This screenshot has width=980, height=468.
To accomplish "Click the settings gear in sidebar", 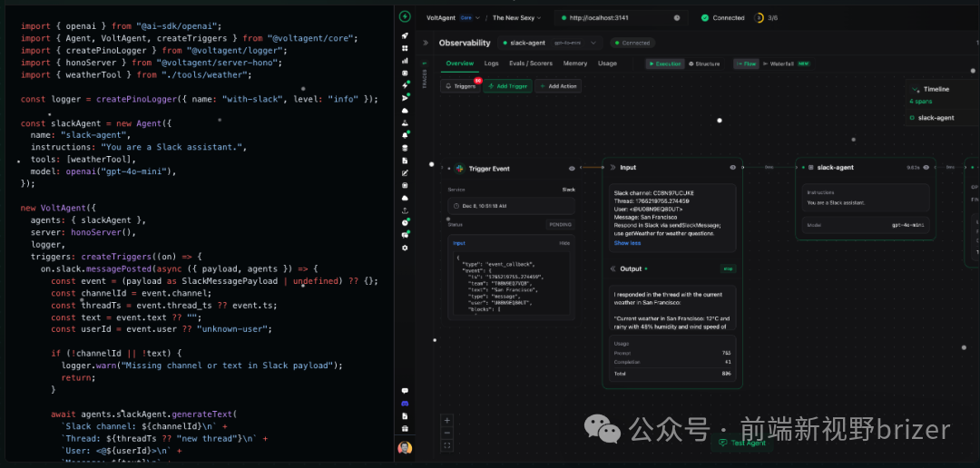I will [405, 248].
